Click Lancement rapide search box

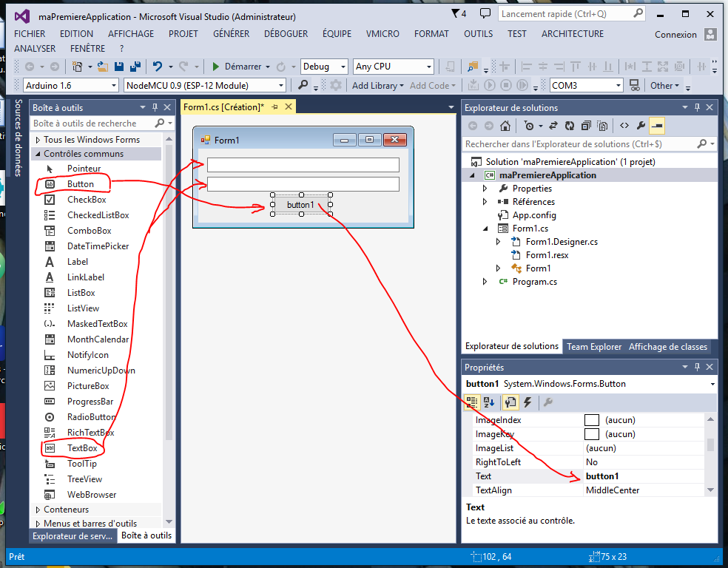pos(567,14)
